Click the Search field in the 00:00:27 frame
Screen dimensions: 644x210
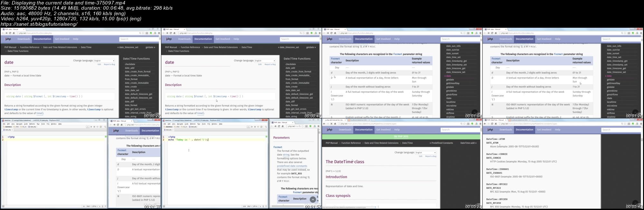point(138,39)
